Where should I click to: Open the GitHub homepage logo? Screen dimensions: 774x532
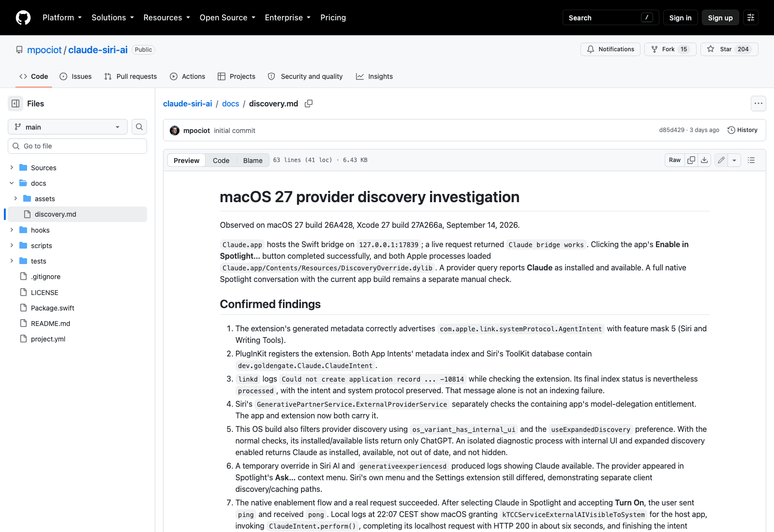(23, 17)
